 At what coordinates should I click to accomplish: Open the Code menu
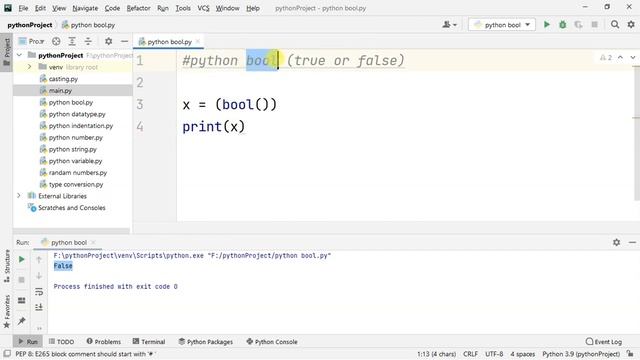112,8
